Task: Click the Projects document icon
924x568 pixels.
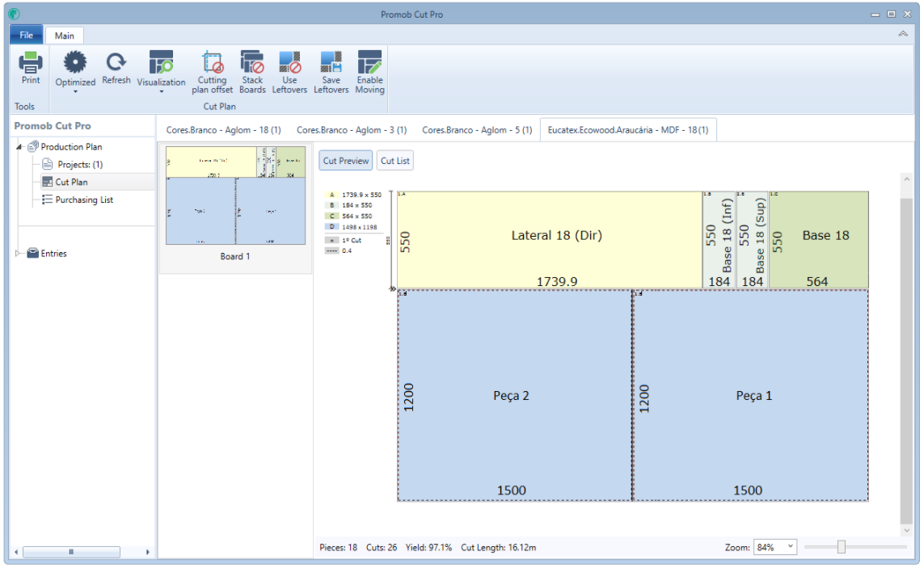Action: 48,164
